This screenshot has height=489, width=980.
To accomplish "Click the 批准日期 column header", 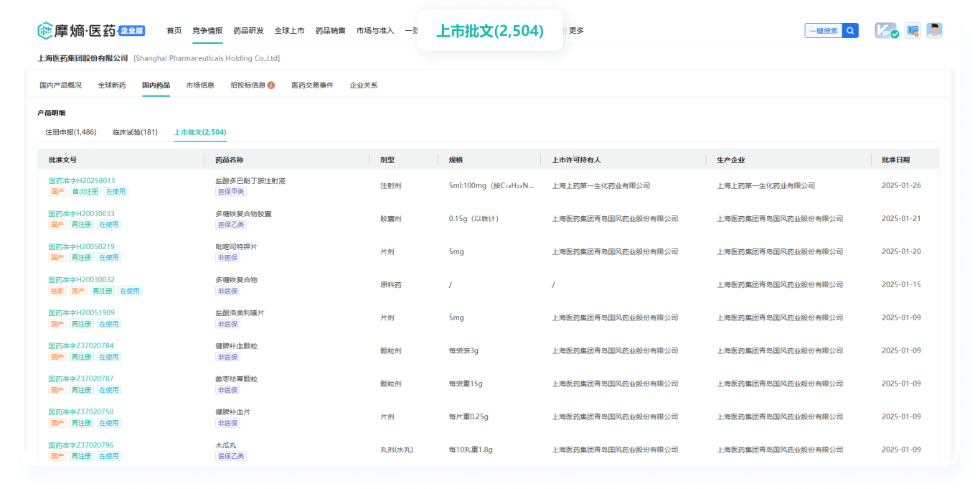I will pos(895,159).
